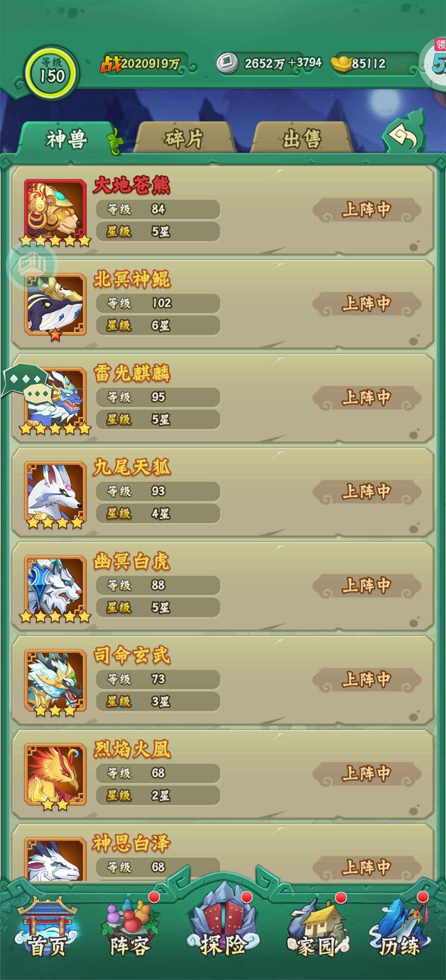Open the 家园 homestead icon
Image resolution: width=446 pixels, height=980 pixels.
317,927
